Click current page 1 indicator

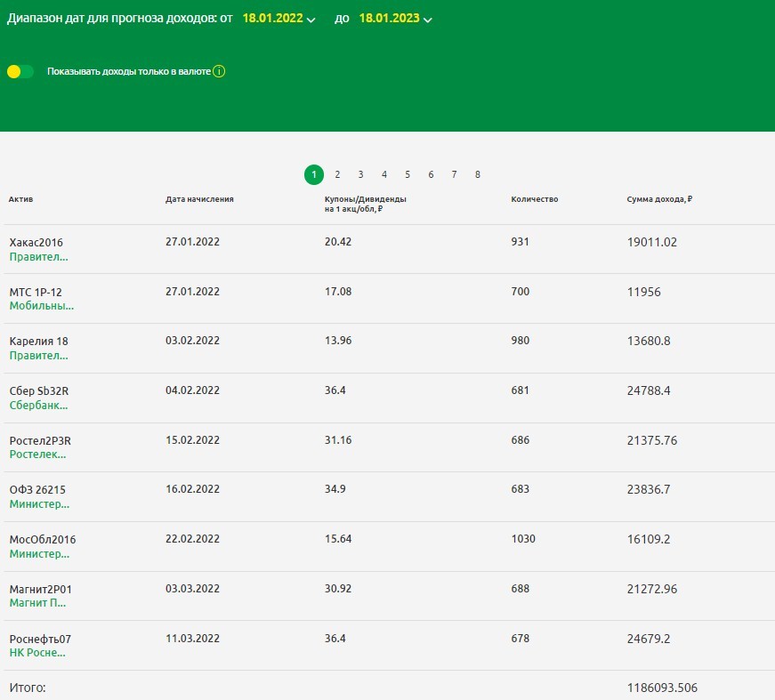[313, 174]
